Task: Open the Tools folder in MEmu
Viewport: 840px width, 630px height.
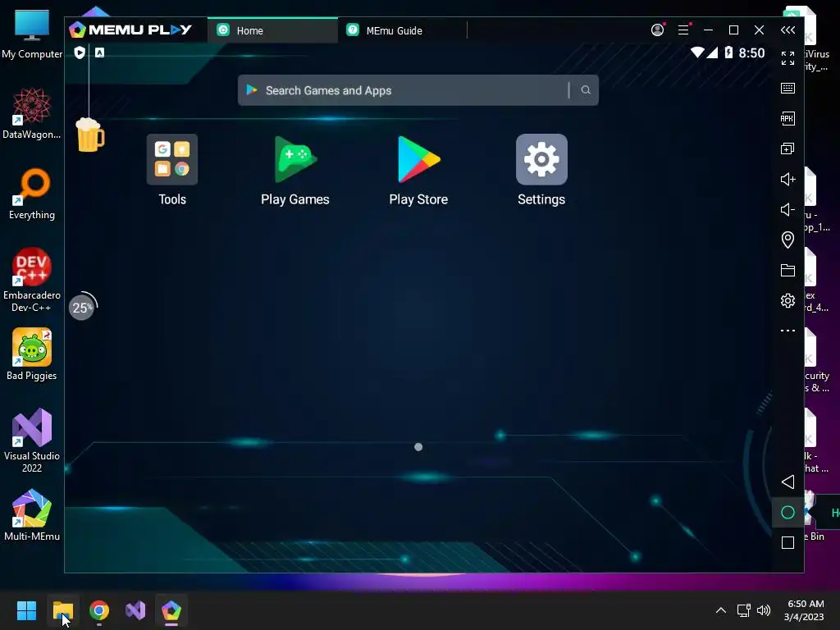Action: pyautogui.click(x=172, y=160)
